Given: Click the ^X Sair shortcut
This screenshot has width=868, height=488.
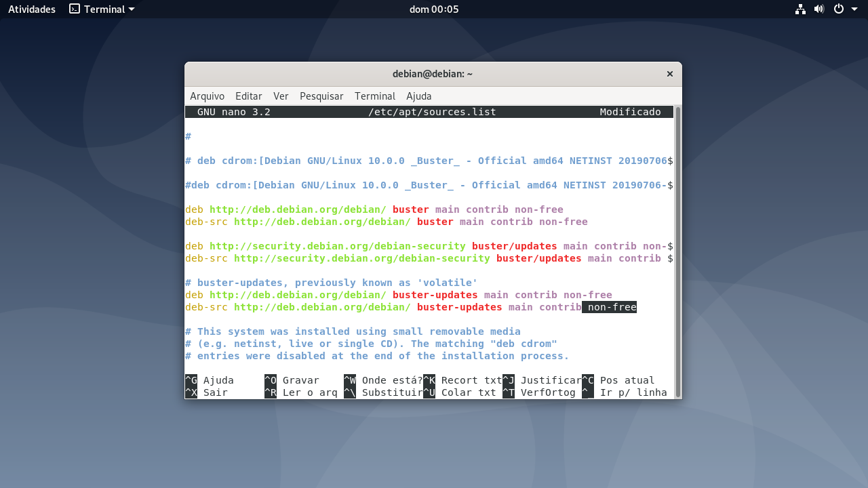Looking at the screenshot, I should [206, 392].
